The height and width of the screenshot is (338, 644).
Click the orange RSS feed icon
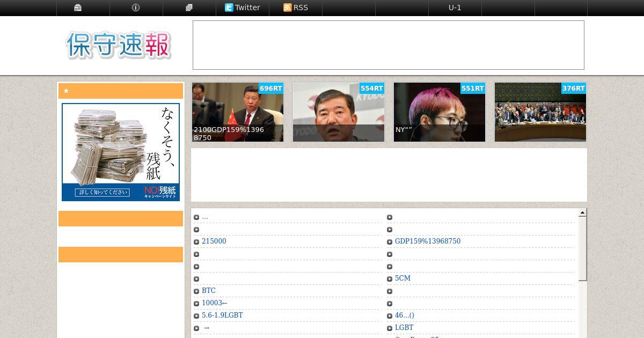287,8
